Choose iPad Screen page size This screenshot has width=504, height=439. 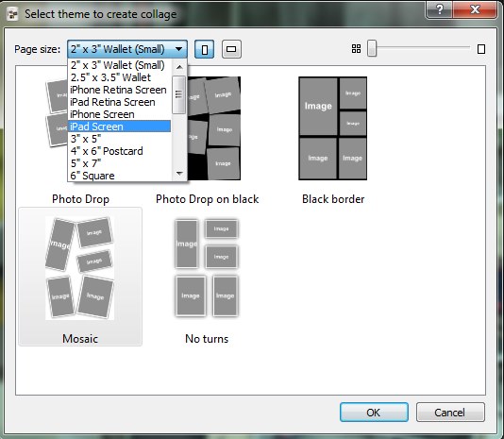pyautogui.click(x=119, y=127)
